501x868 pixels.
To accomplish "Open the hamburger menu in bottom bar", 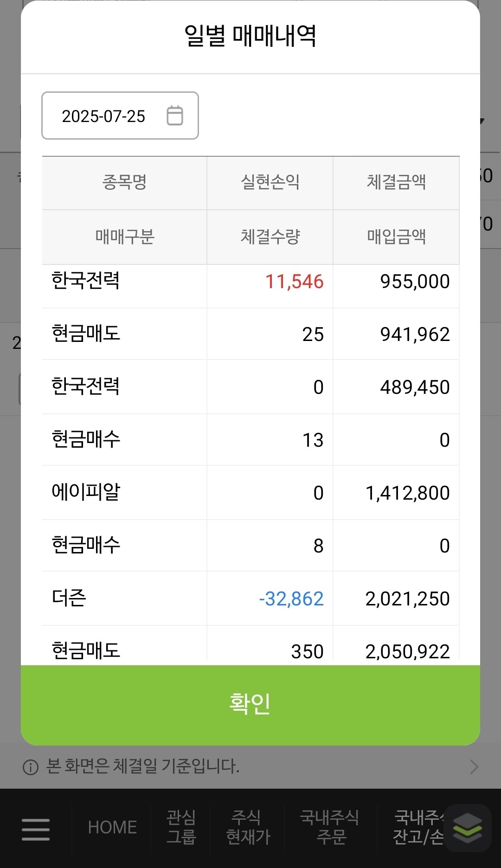I will pos(36,829).
